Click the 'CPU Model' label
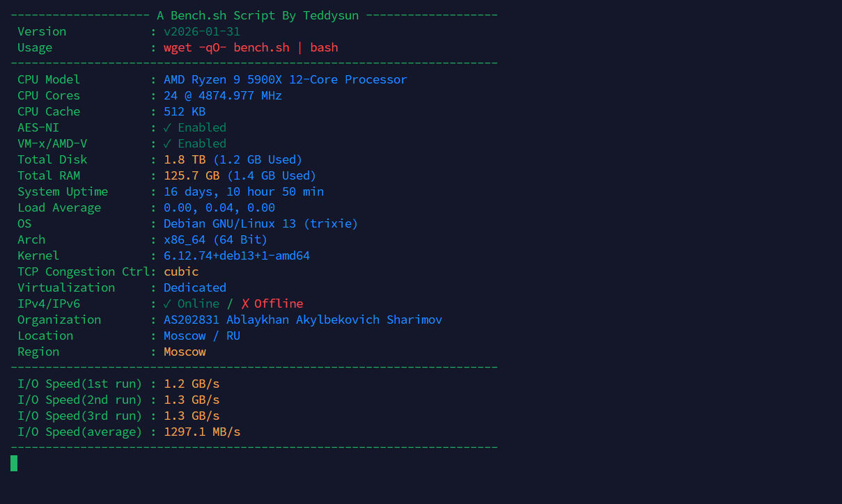The image size is (842, 504). 49,79
